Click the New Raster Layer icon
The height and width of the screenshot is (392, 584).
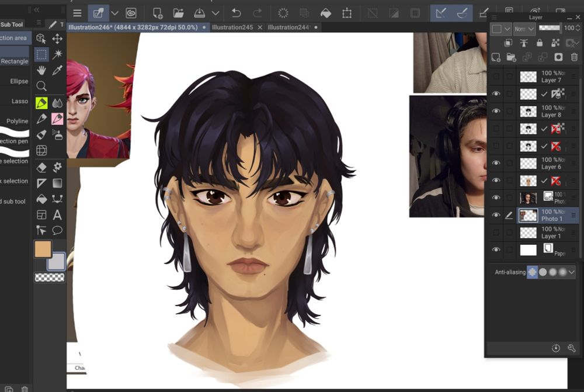pyautogui.click(x=496, y=57)
